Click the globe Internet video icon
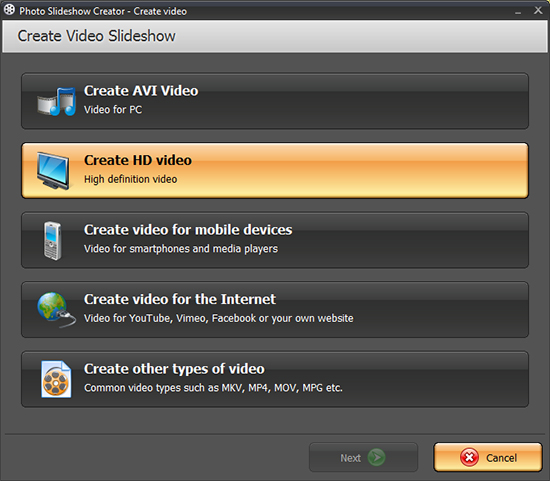This screenshot has width=550, height=481. 56,309
